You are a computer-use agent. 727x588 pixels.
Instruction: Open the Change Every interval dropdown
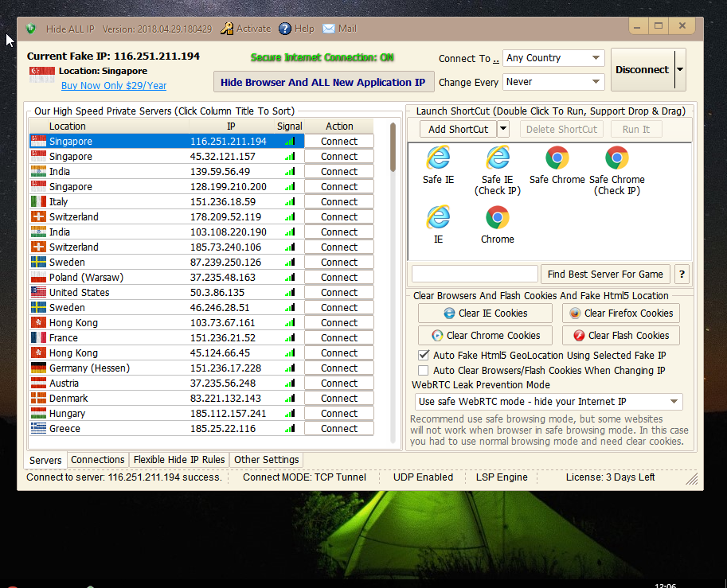pos(553,82)
